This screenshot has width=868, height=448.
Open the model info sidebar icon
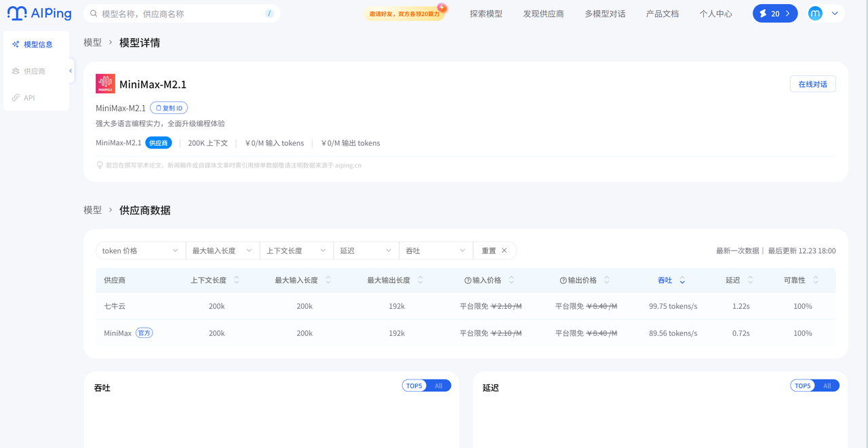(16, 44)
